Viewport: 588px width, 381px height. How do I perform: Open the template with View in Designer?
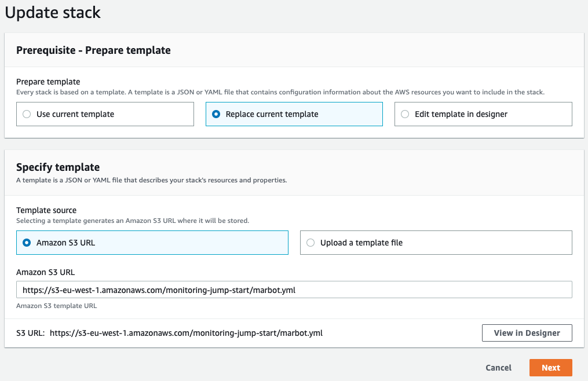[x=527, y=333]
